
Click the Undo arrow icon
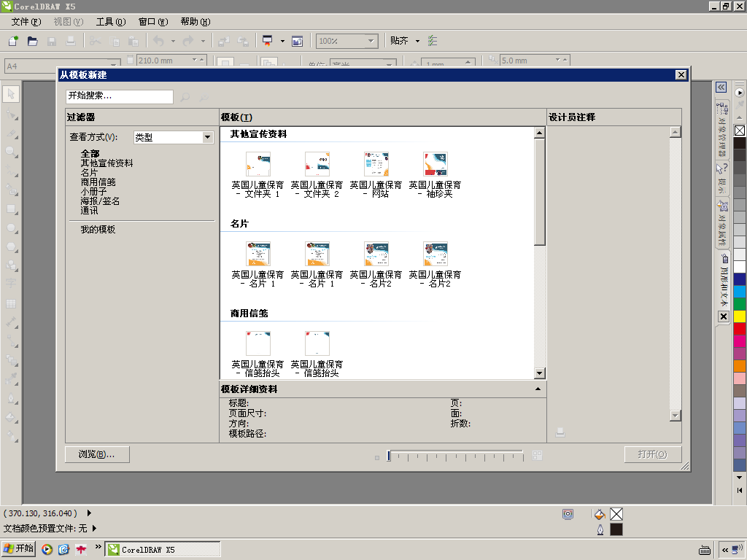click(x=158, y=41)
